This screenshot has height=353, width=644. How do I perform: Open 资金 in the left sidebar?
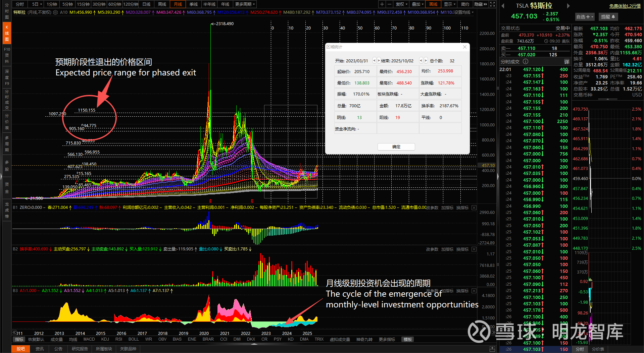click(7, 188)
